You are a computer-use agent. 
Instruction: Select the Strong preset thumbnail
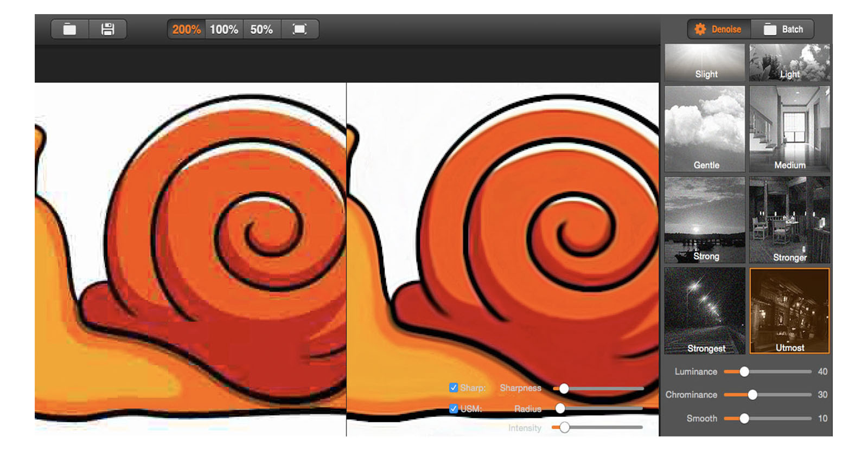pos(705,220)
